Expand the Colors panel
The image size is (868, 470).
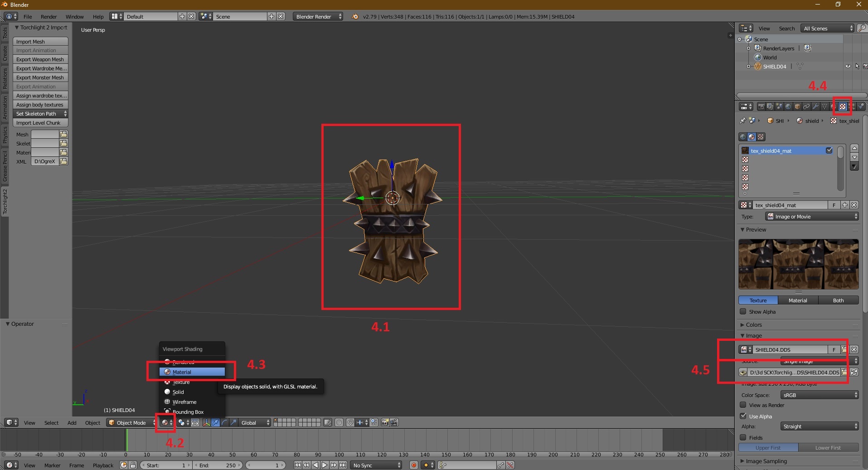coord(754,325)
